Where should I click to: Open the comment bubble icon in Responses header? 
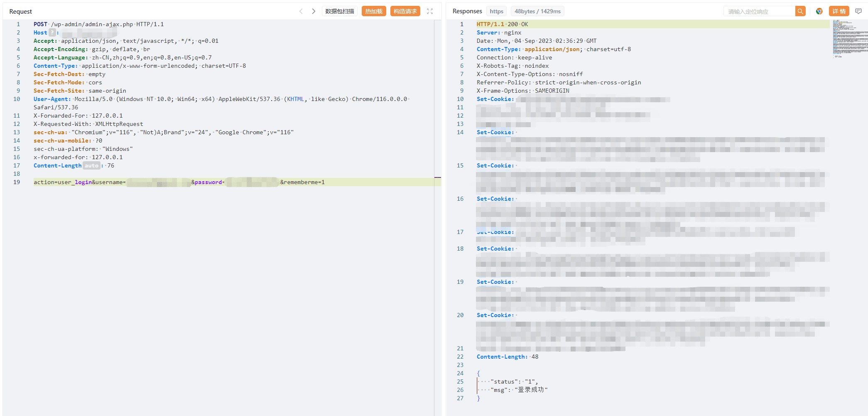click(x=858, y=11)
